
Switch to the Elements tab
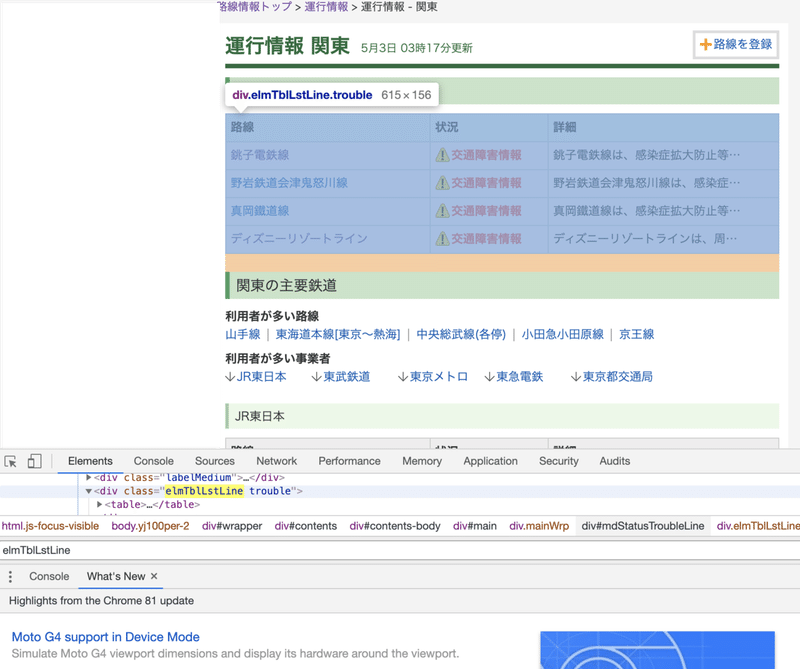(90, 461)
